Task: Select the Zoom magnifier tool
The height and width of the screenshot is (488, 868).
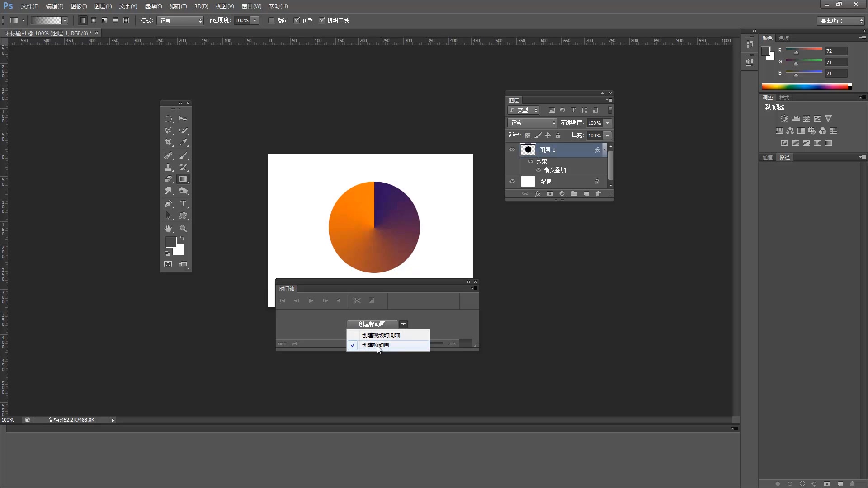Action: (183, 229)
